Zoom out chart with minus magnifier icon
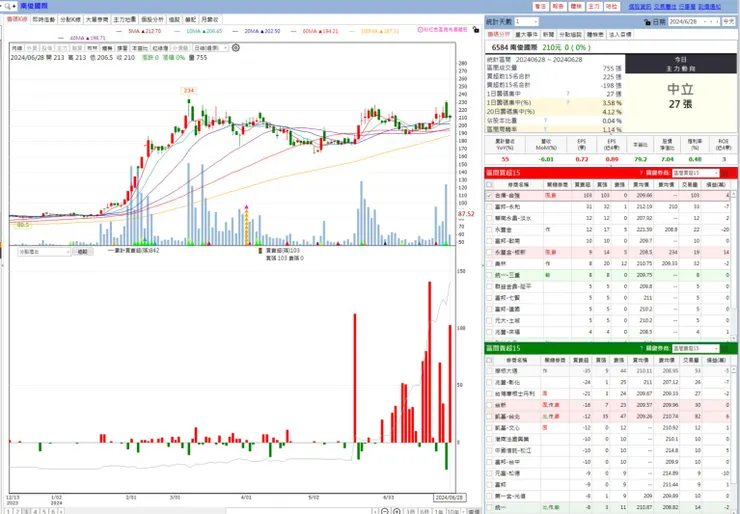Screen dimensions: 740x514 385,511
